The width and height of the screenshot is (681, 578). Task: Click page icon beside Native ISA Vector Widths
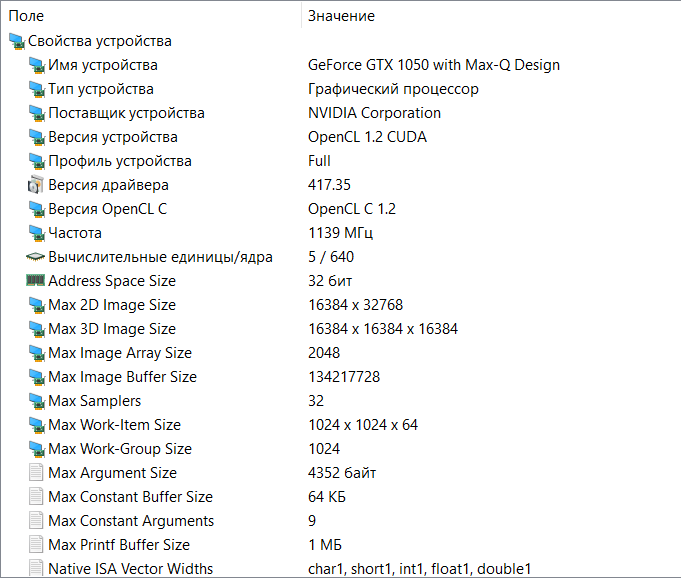click(36, 568)
